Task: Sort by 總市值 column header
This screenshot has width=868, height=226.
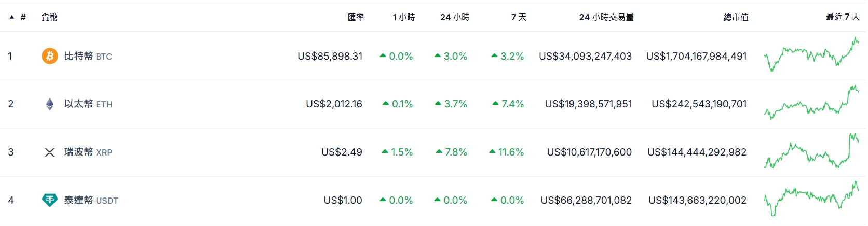Action: (x=736, y=17)
